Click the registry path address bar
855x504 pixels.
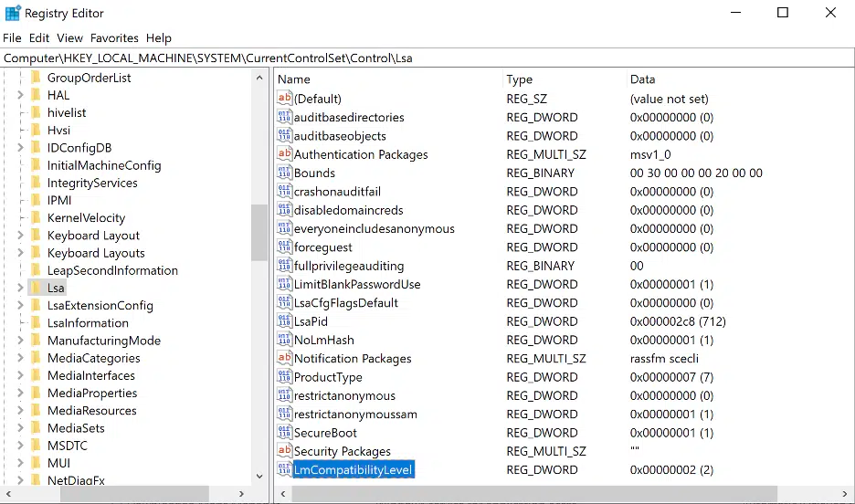[x=427, y=58]
